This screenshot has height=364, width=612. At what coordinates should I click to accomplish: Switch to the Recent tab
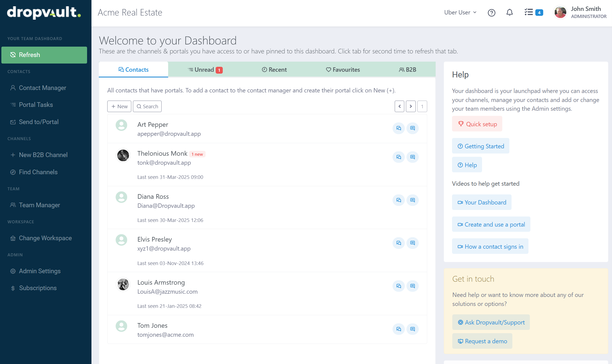[x=274, y=70]
